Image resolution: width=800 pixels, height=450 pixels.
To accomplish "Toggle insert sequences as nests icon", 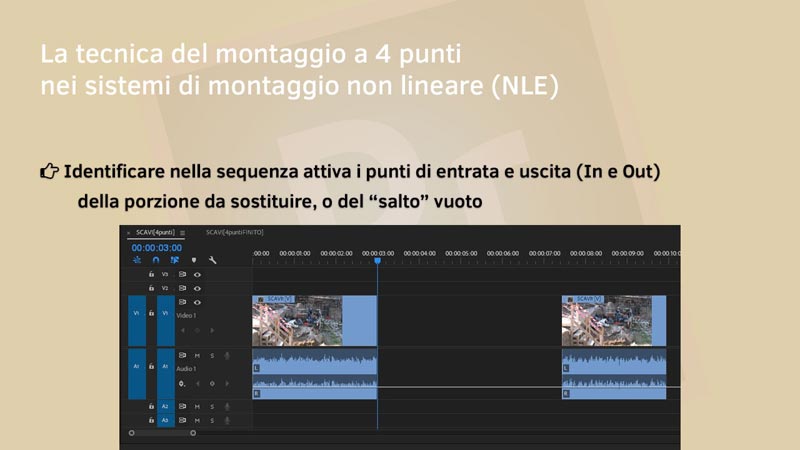I will pos(137,260).
